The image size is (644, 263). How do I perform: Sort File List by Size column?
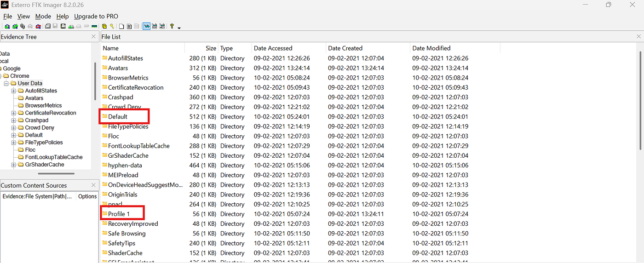[201, 48]
